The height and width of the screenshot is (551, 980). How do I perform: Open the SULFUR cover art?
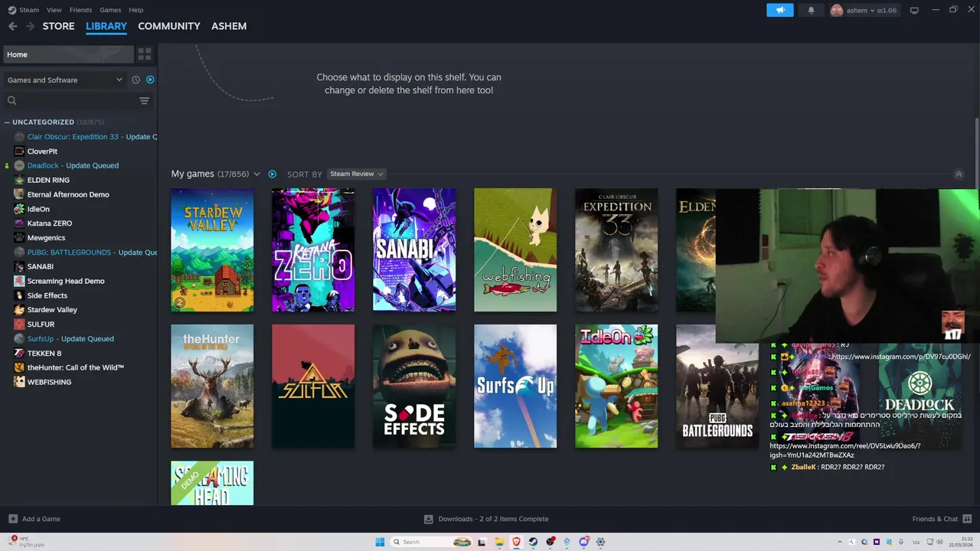point(313,386)
